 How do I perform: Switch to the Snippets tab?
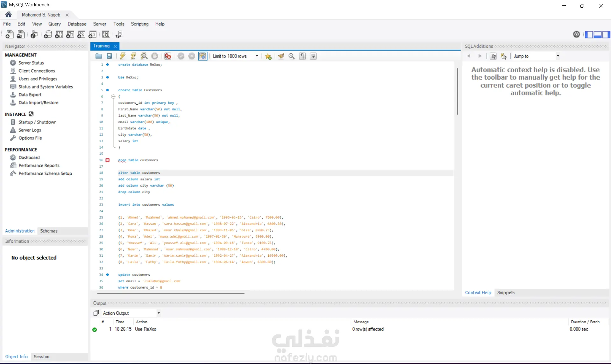[x=506, y=292]
